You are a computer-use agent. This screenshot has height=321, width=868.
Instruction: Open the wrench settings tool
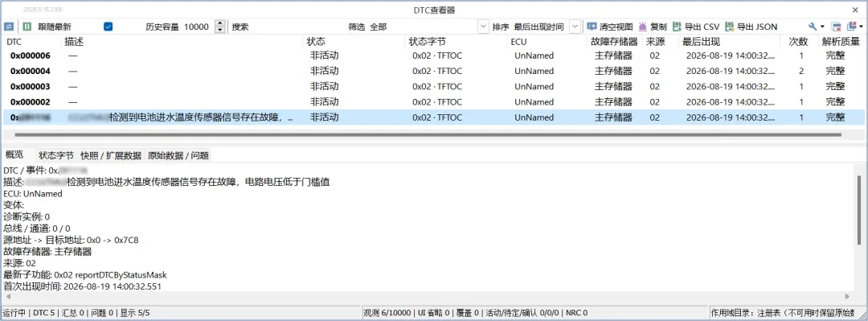(813, 27)
